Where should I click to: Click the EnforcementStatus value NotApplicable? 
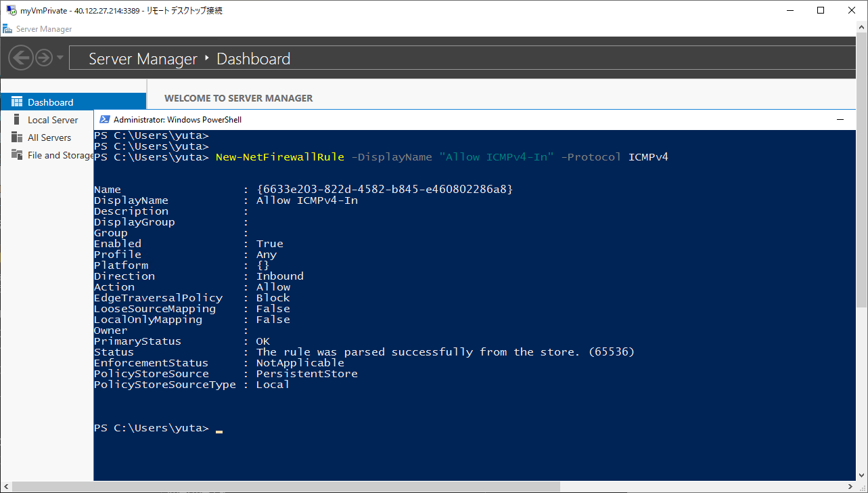[300, 363]
